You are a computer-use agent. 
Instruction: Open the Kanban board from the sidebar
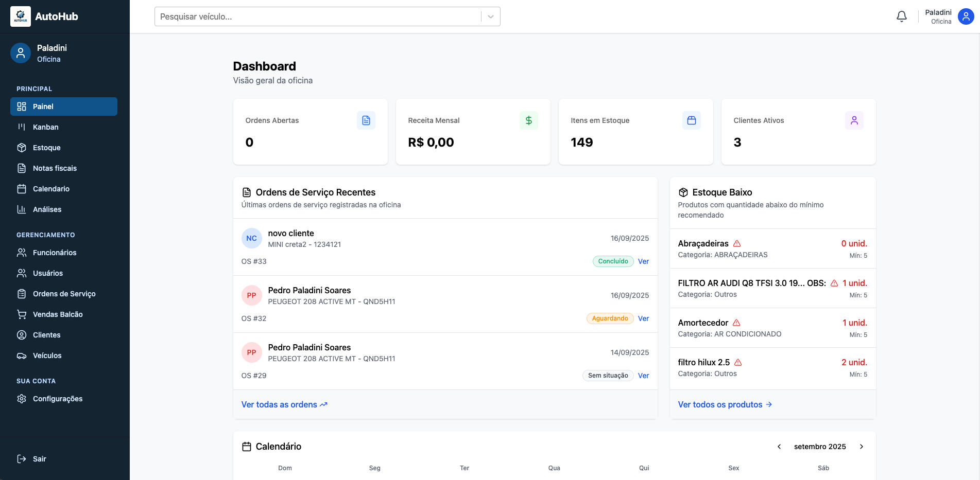click(x=45, y=127)
